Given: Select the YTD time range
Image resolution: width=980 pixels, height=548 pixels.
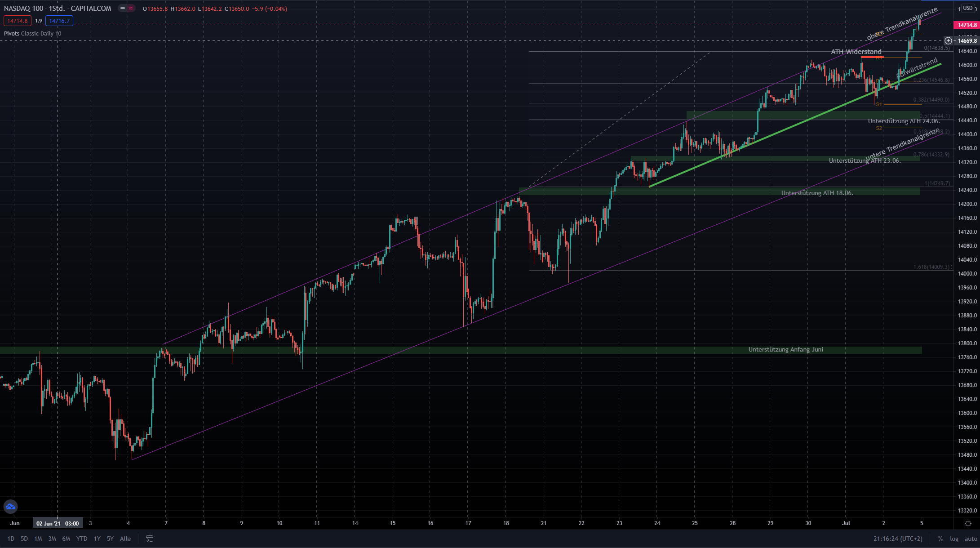Looking at the screenshot, I should coord(81,539).
